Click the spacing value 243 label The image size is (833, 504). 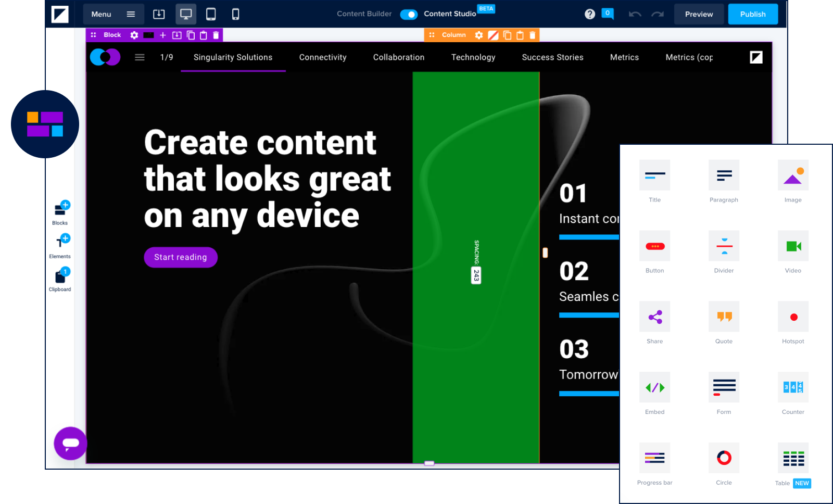476,275
